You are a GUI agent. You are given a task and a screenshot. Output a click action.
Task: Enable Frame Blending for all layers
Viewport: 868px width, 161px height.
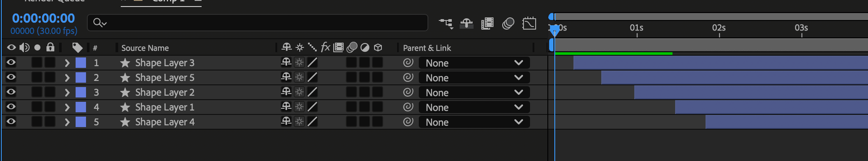(x=487, y=23)
